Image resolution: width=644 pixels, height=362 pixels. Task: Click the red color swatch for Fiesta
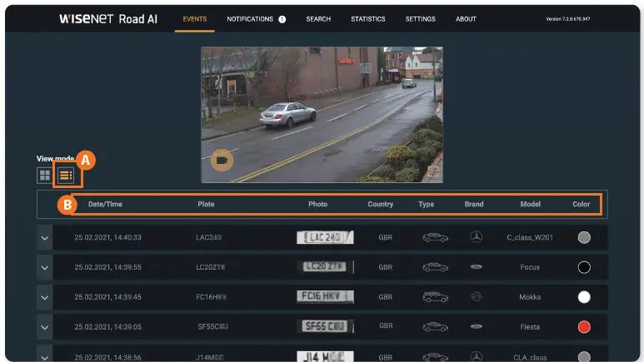click(584, 327)
